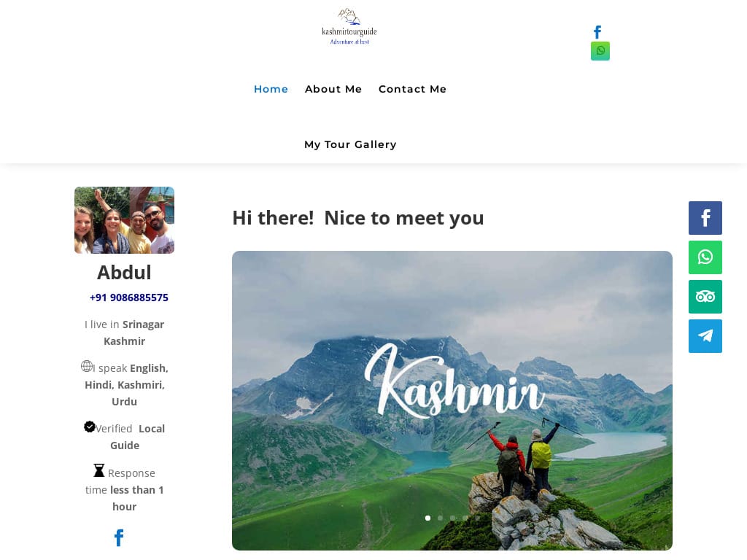This screenshot has width=747, height=560.
Task: Go to the Home menu item
Action: (x=271, y=89)
